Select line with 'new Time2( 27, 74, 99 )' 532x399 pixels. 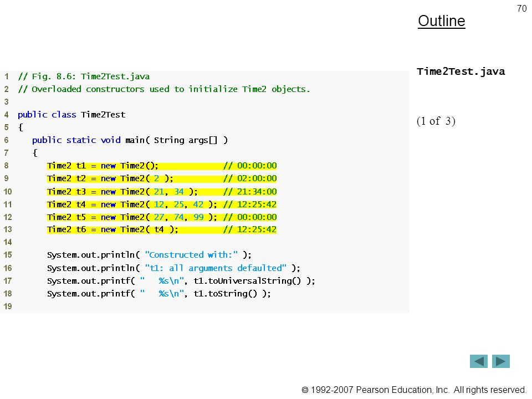(x=162, y=217)
